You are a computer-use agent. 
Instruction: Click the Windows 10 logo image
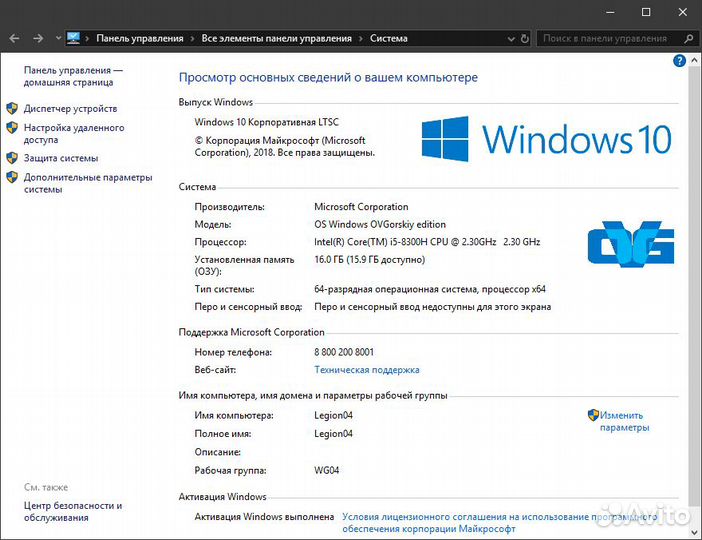546,139
